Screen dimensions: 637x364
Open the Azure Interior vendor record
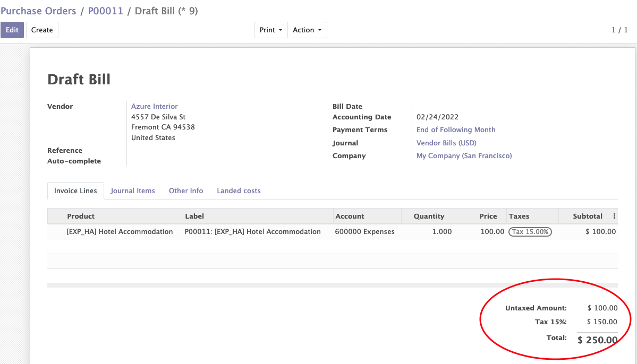[x=154, y=106]
